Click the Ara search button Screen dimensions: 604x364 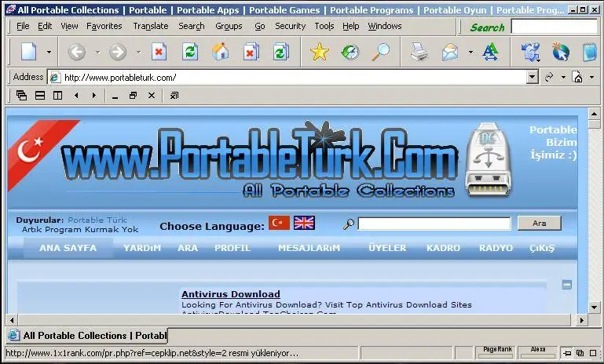click(x=540, y=223)
